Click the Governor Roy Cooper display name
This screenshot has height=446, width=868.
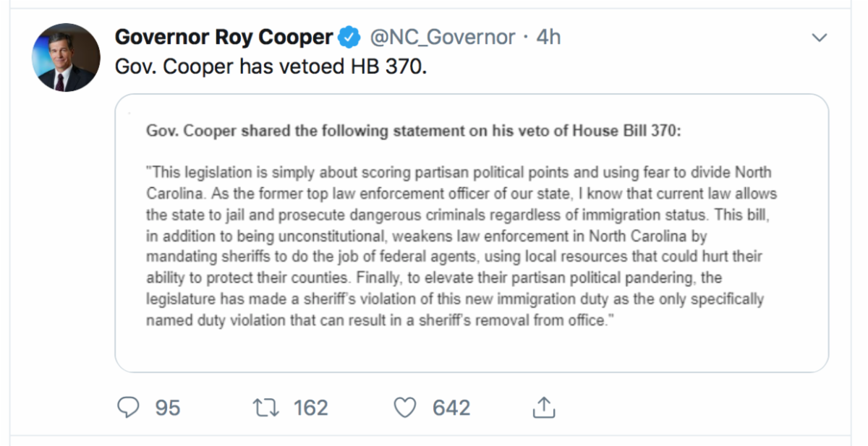coord(224,37)
